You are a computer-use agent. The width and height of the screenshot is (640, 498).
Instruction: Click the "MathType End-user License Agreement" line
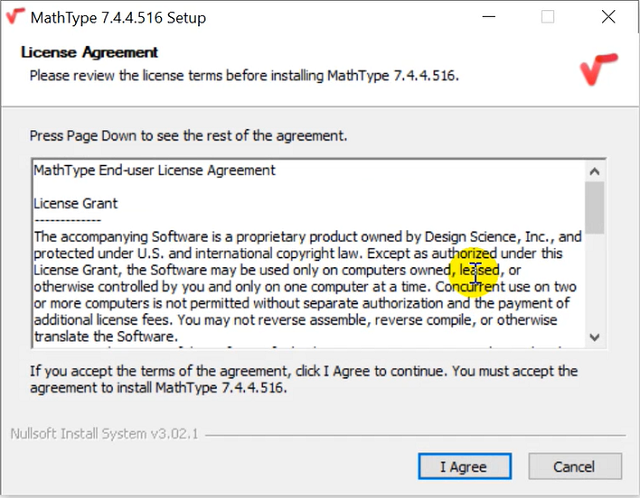tap(155, 170)
